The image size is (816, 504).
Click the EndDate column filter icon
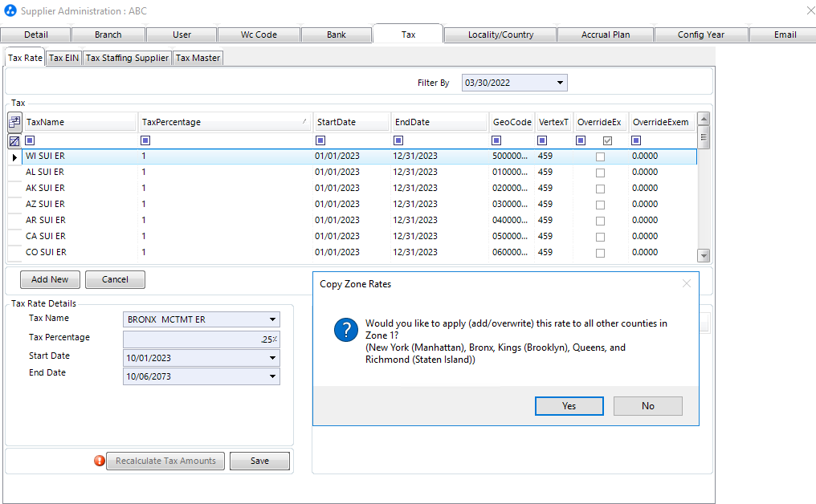[399, 141]
